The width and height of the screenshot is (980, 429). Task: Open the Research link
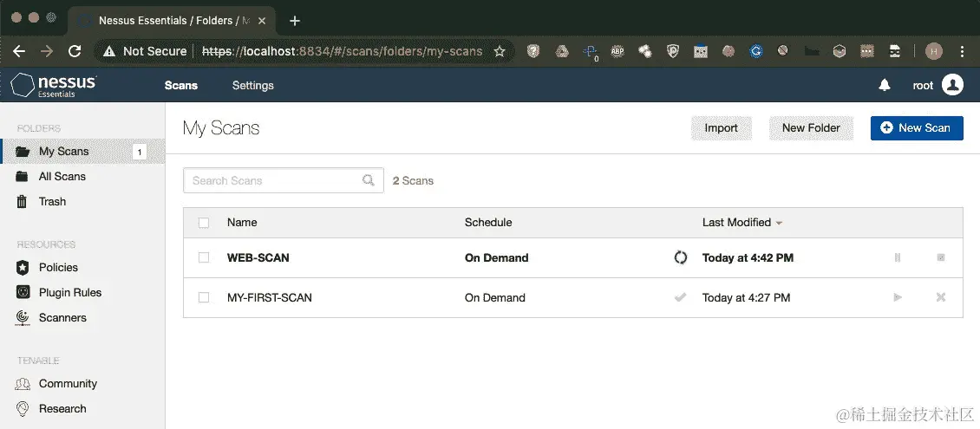point(62,408)
